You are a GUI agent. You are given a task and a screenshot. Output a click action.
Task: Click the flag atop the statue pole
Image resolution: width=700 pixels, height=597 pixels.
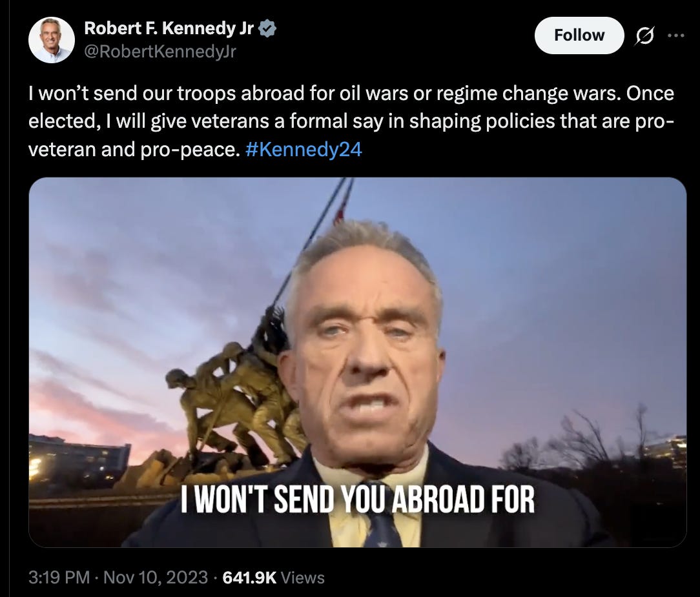tap(343, 203)
